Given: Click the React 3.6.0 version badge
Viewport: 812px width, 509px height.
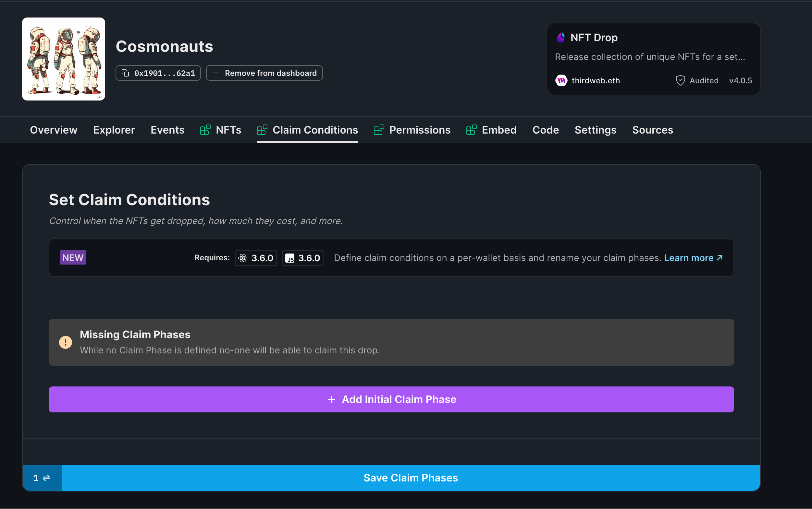Looking at the screenshot, I should [256, 258].
